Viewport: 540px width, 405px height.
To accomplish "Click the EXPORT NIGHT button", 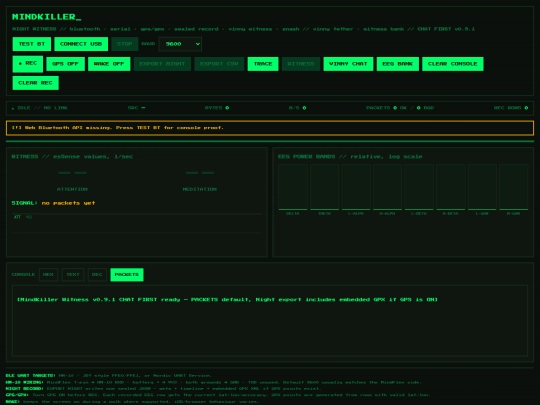I will (x=162, y=64).
